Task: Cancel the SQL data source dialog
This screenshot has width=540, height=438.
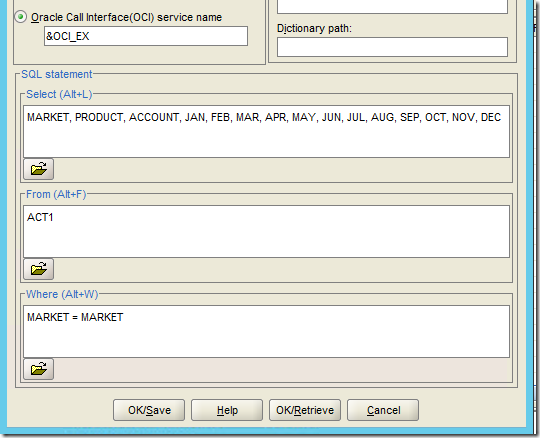Action: click(383, 410)
